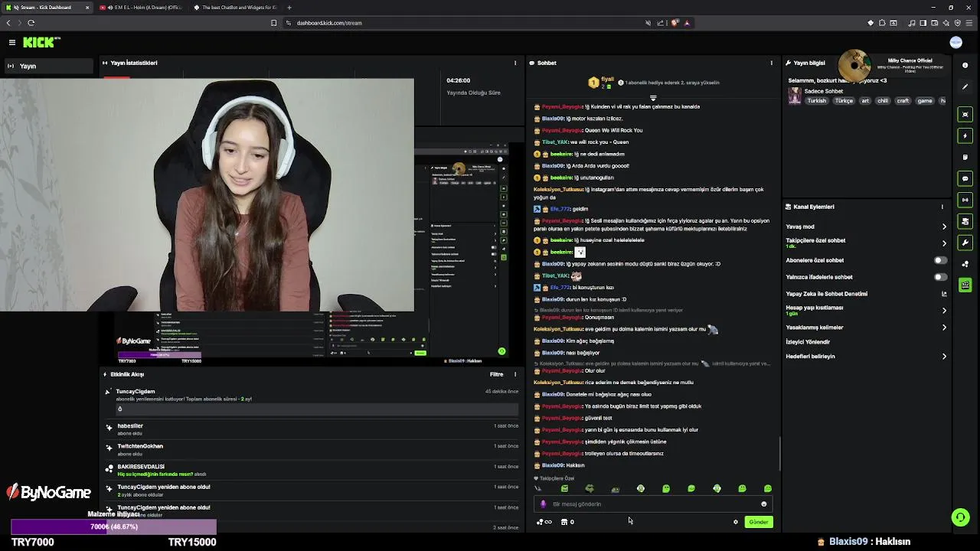
Task: Open the green support headset button
Action: tap(960, 518)
